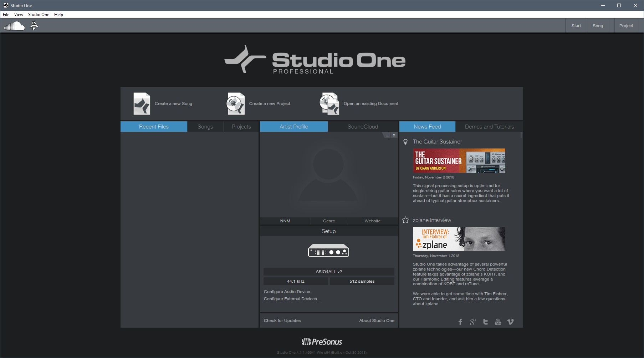
Task: Click the Create a new Project icon
Action: (236, 104)
